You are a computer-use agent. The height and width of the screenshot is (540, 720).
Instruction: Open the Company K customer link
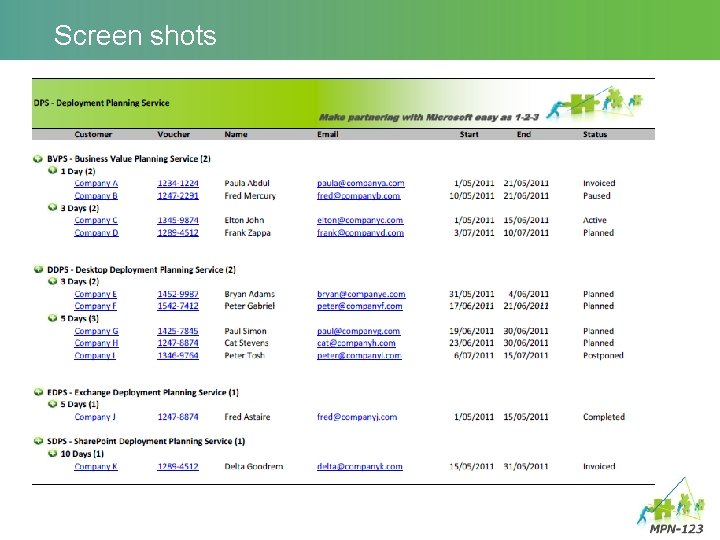(x=96, y=466)
